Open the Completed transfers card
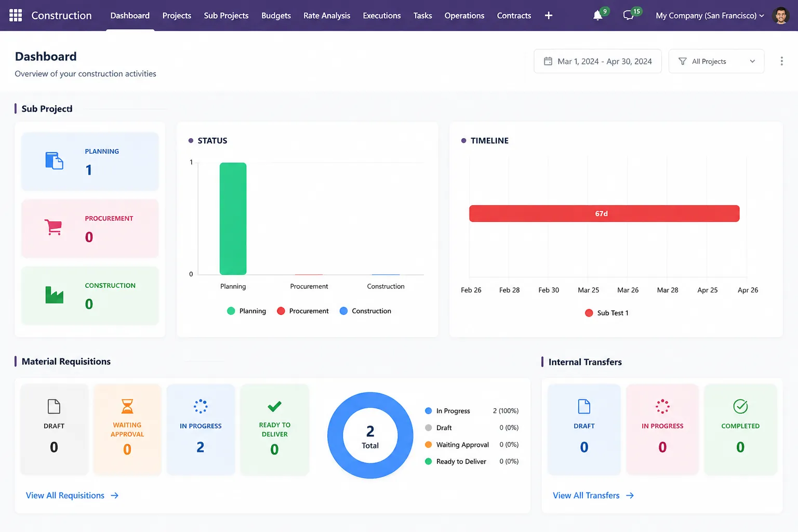The image size is (798, 532). pos(740,429)
